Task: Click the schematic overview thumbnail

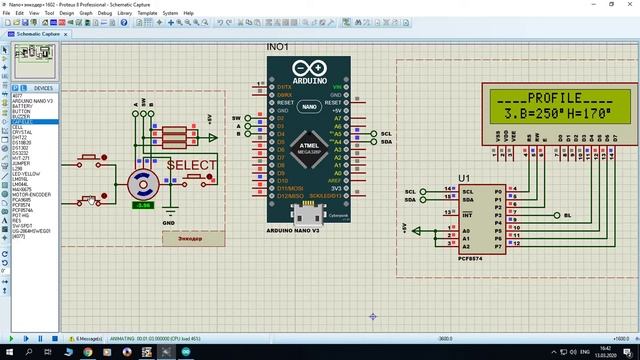Action: (x=35, y=61)
